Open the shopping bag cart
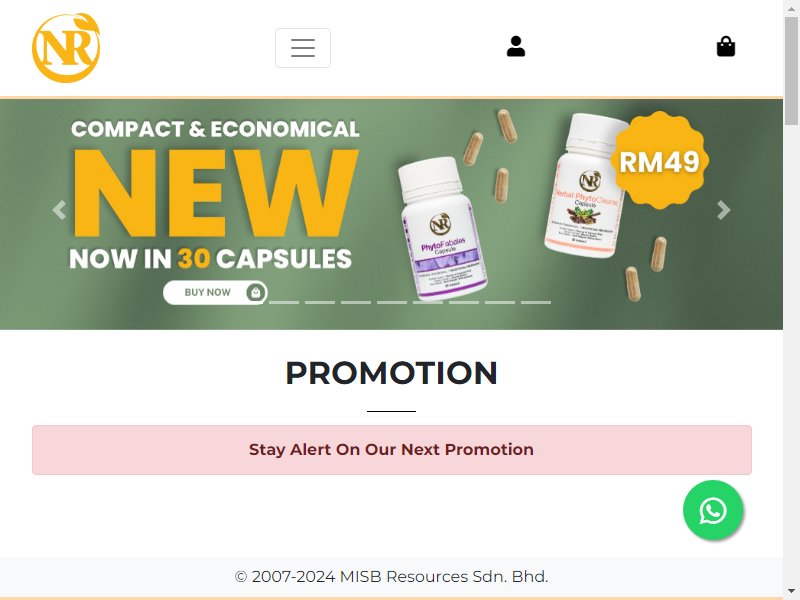 click(x=726, y=46)
